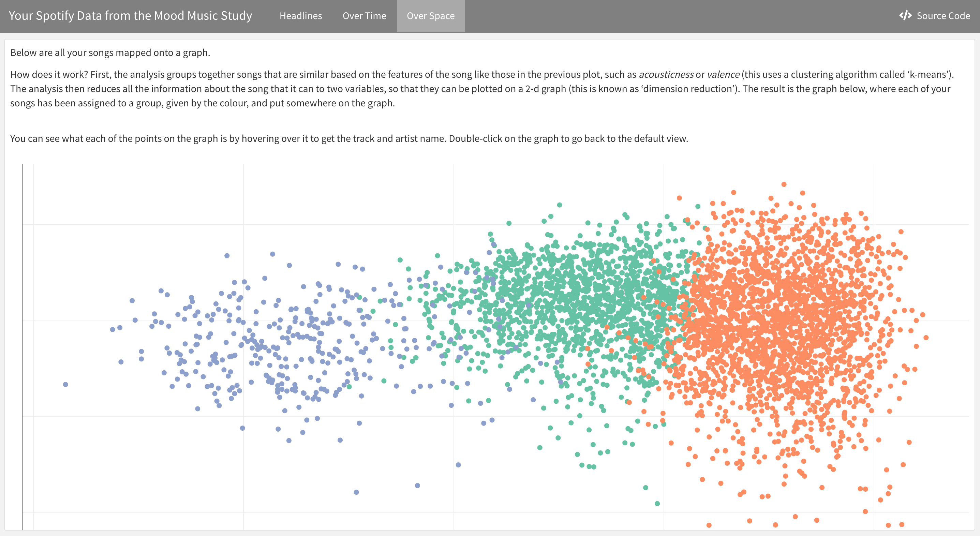
Task: Click the rightmost orange point on the graph
Action: point(926,338)
